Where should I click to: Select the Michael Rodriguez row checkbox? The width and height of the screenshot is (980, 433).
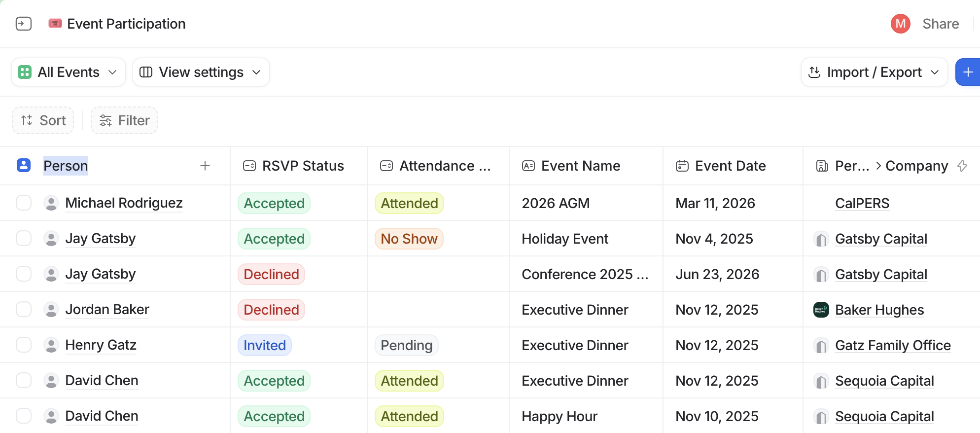coord(24,203)
